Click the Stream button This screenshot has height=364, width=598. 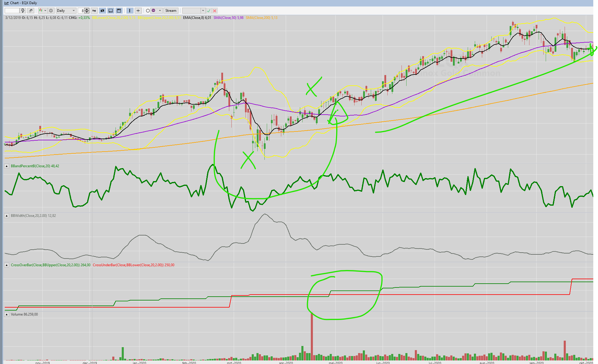click(171, 11)
